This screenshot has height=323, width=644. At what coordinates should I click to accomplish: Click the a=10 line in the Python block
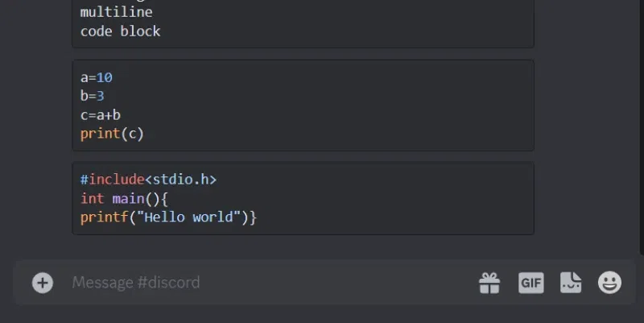96,77
